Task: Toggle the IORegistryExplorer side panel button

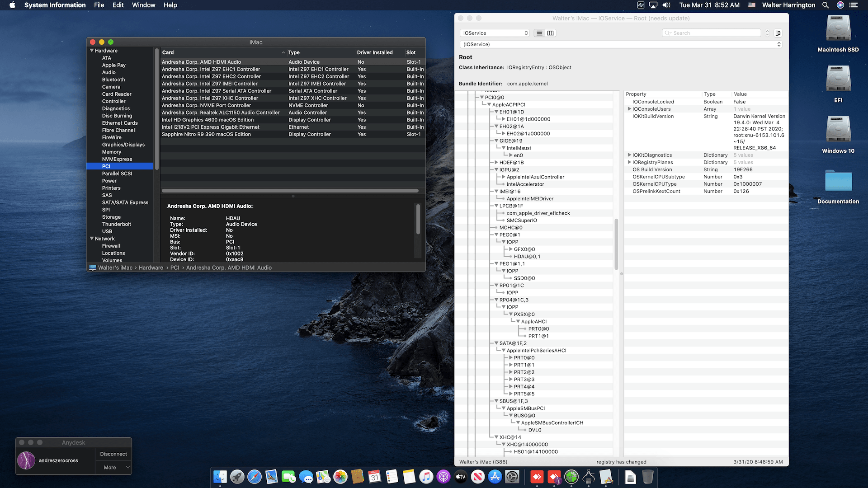Action: coord(778,33)
